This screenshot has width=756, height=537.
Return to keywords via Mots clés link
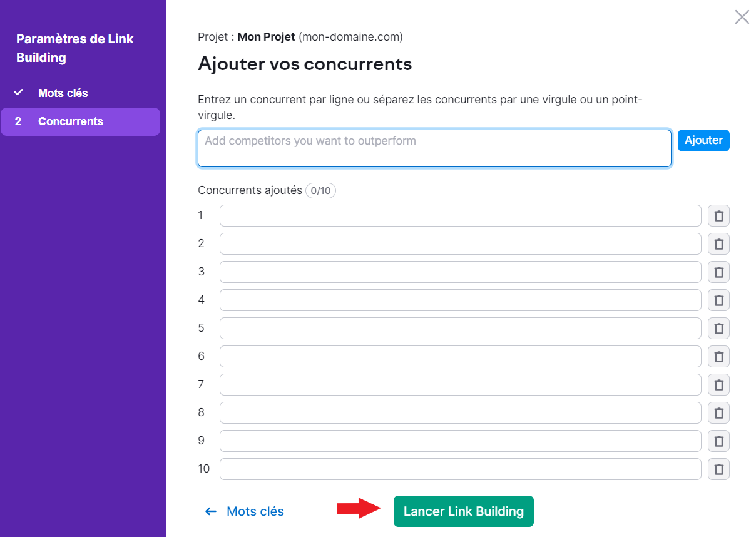pyautogui.click(x=255, y=511)
